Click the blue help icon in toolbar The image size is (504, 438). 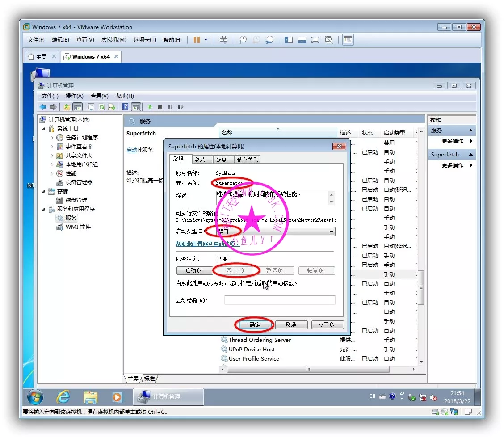pos(126,107)
